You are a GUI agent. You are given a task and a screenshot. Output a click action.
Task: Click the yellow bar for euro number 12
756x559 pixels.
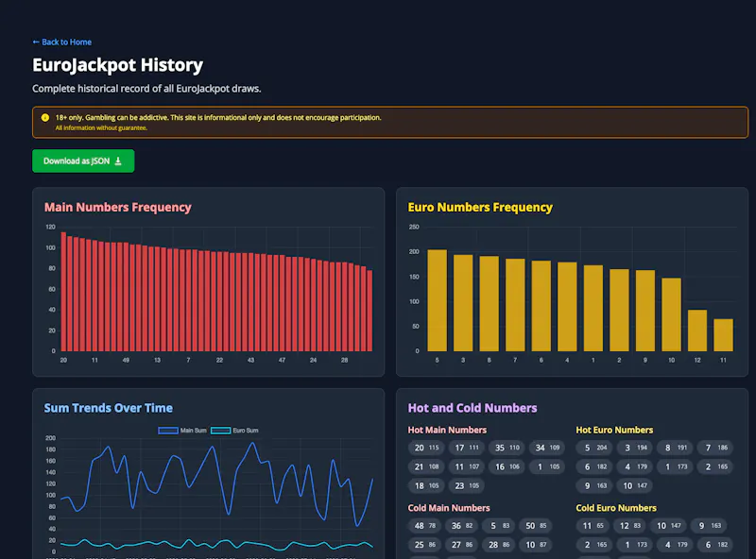click(697, 330)
